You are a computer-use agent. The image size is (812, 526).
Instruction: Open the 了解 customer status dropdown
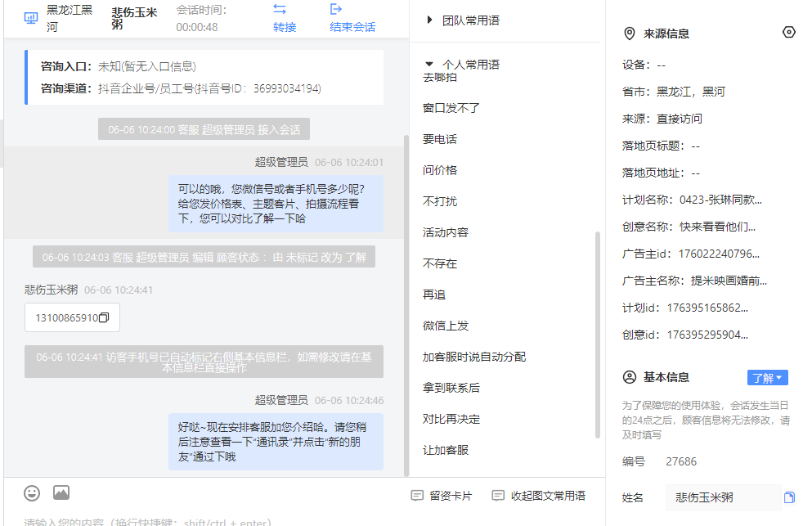(x=768, y=378)
